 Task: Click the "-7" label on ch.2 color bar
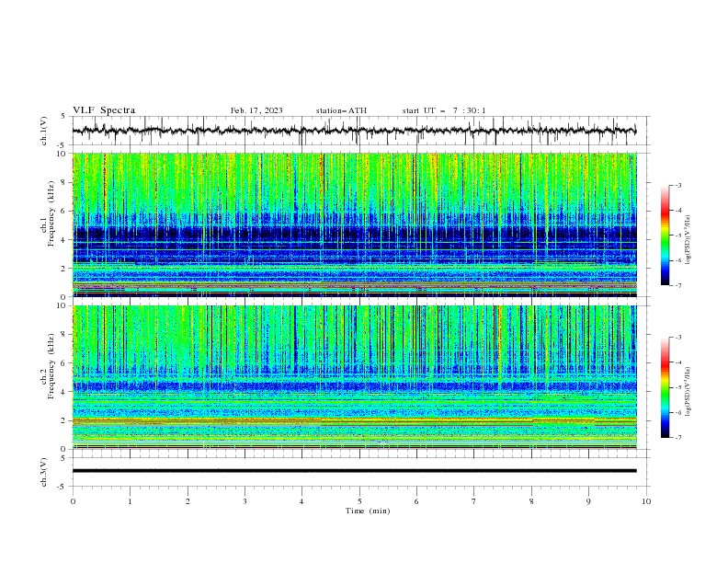click(x=678, y=438)
